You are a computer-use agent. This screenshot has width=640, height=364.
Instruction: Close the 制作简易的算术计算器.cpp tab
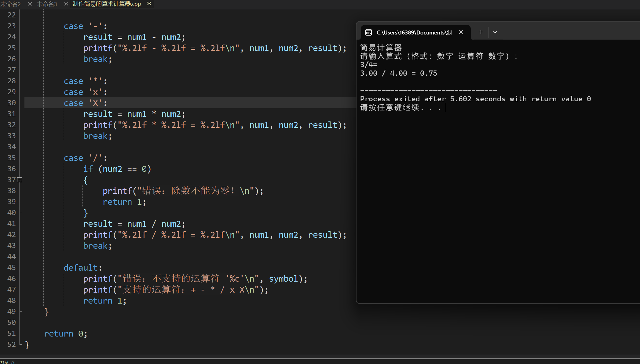point(149,4)
